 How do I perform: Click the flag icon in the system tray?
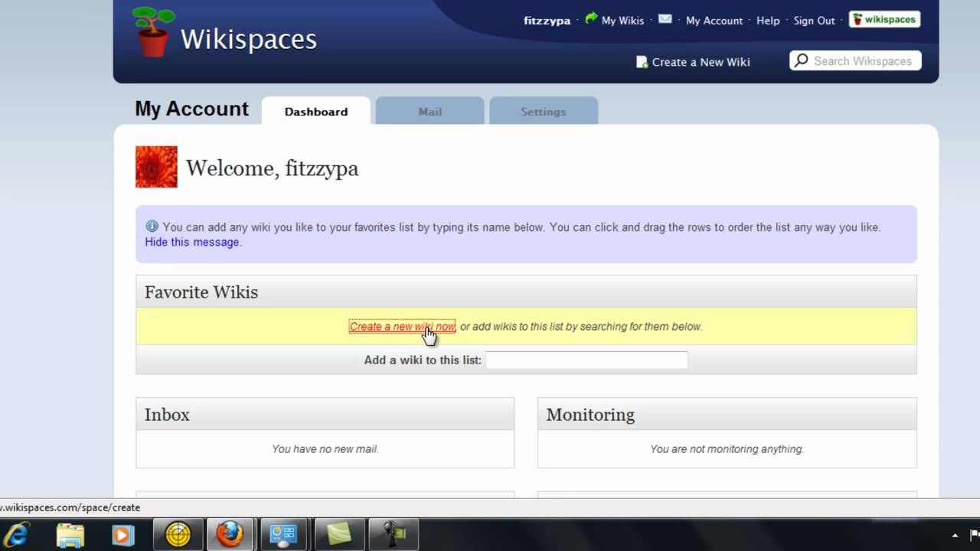[974, 535]
